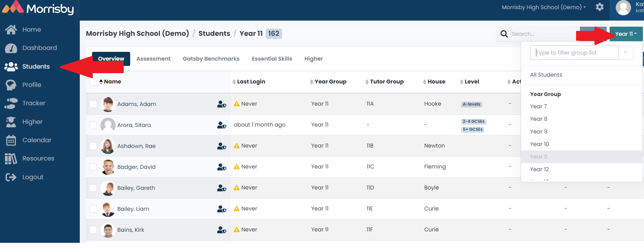The width and height of the screenshot is (644, 247).
Task: Open student Adams, Adam
Action: [137, 104]
